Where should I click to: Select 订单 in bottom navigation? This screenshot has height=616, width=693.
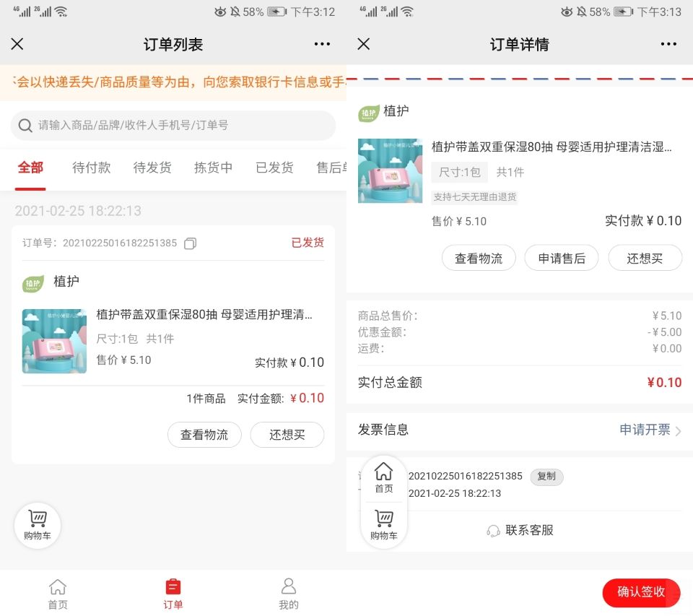173,594
